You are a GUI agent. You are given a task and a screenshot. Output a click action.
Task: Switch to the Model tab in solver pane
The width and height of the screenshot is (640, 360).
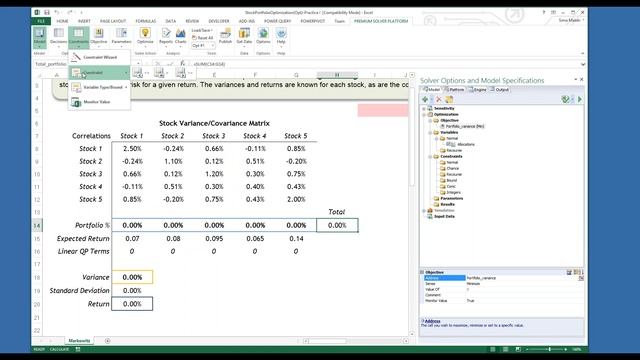[x=431, y=89]
